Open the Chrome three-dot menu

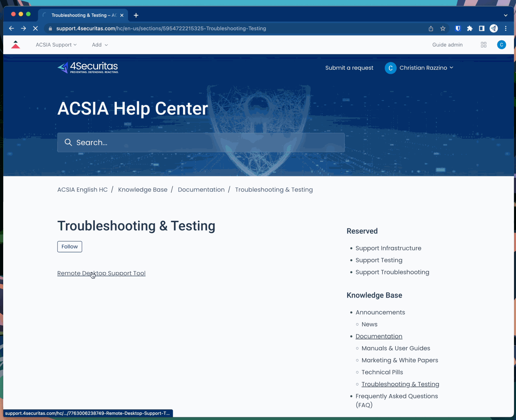(x=506, y=28)
